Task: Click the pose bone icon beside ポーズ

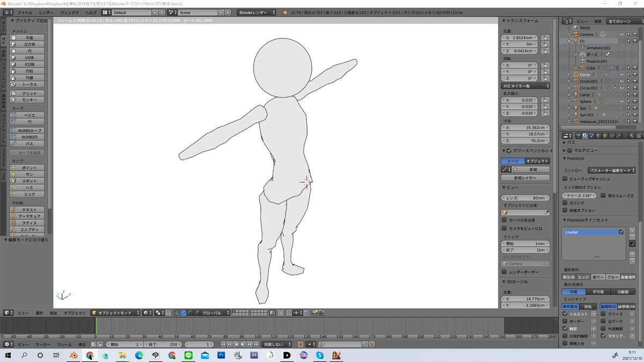Action: tap(608, 55)
